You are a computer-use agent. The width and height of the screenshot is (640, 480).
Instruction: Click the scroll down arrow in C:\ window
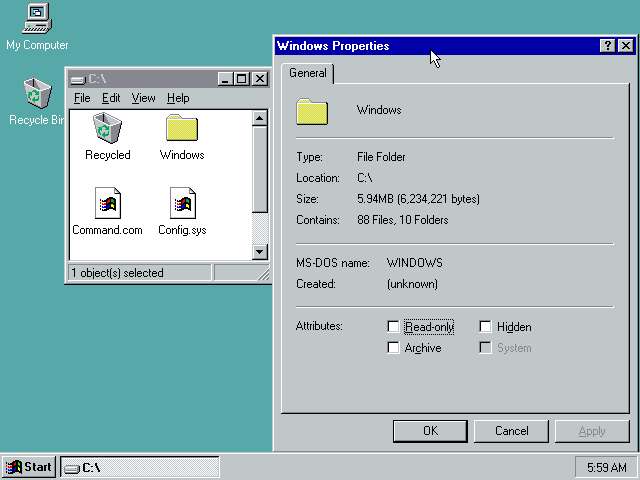tap(260, 251)
